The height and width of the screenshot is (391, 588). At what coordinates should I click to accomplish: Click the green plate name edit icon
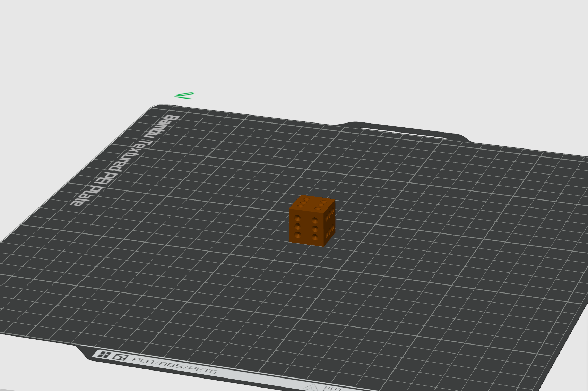click(184, 95)
